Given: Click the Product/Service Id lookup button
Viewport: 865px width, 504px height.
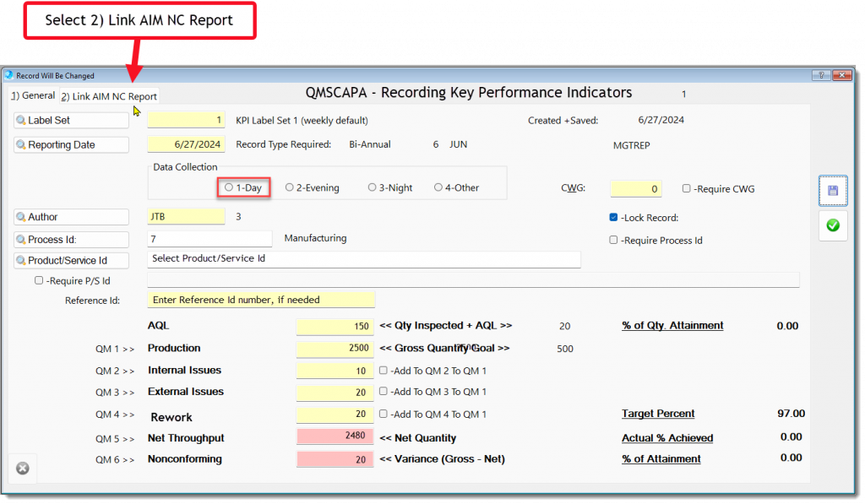Looking at the screenshot, I should tap(71, 260).
